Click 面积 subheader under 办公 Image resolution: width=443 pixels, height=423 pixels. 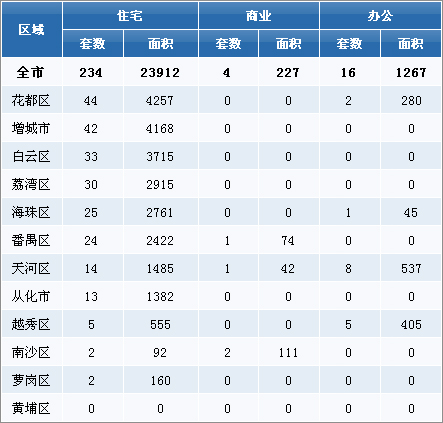(411, 44)
